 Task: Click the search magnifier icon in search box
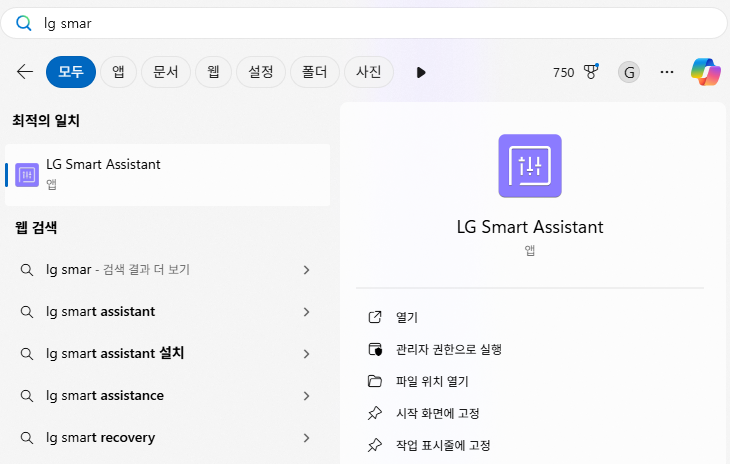(x=23, y=23)
